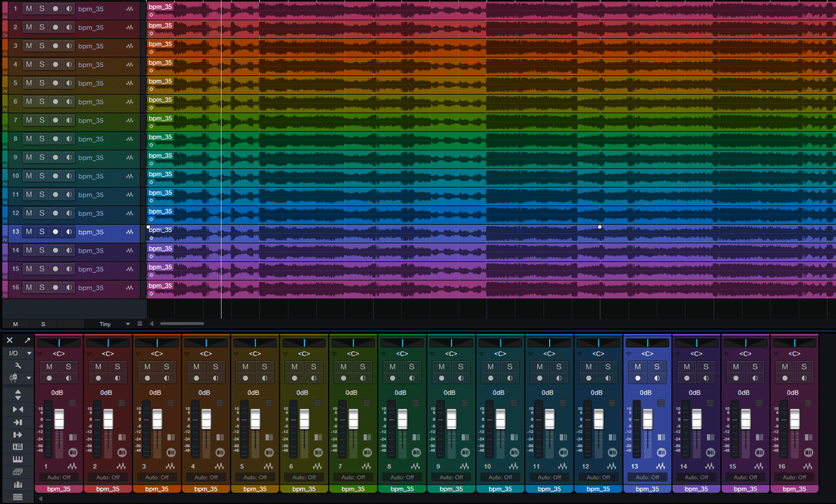
Task: Click the piano keyboard instruments icon in Console sidebar
Action: coord(17,461)
